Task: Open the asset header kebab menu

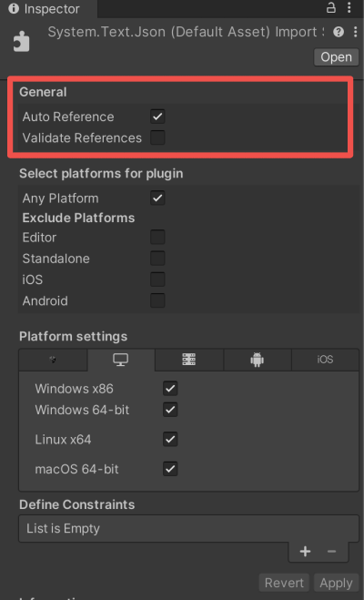Action: pyautogui.click(x=356, y=32)
